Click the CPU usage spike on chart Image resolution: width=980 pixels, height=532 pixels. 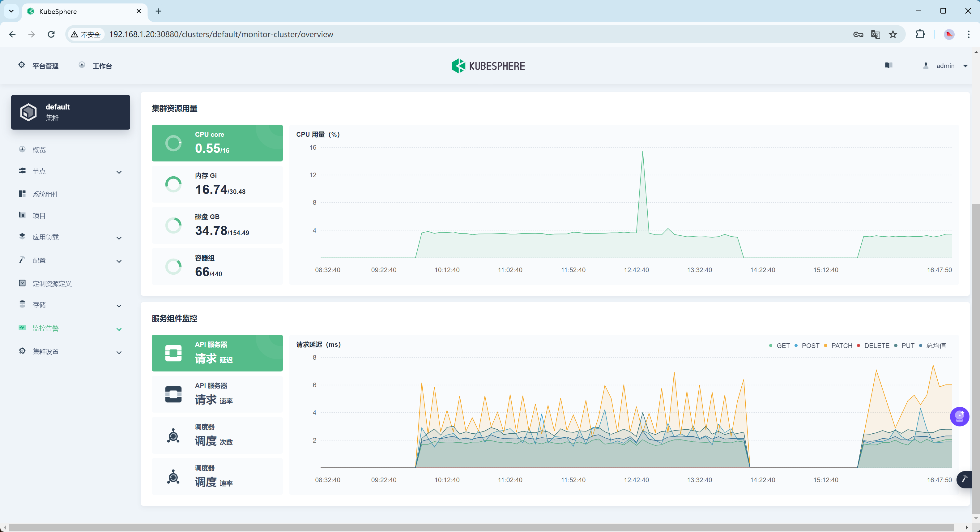coord(642,152)
